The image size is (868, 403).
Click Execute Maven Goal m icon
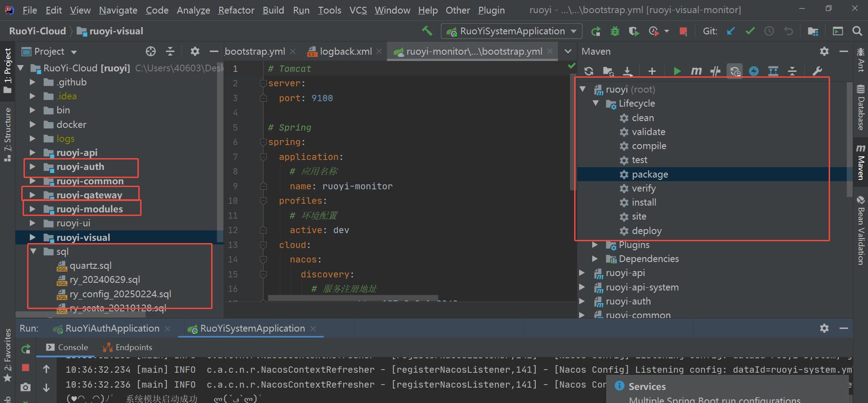[x=696, y=71]
